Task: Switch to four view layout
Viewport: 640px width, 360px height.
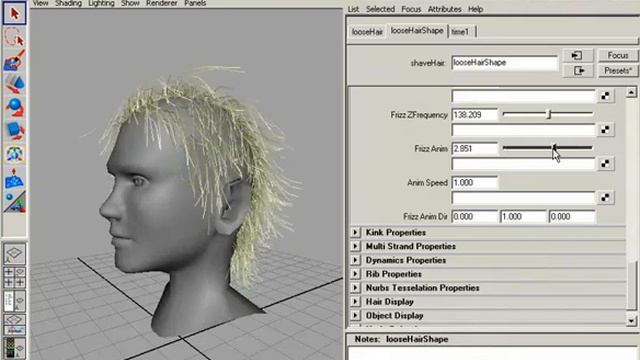Action: pos(14,277)
